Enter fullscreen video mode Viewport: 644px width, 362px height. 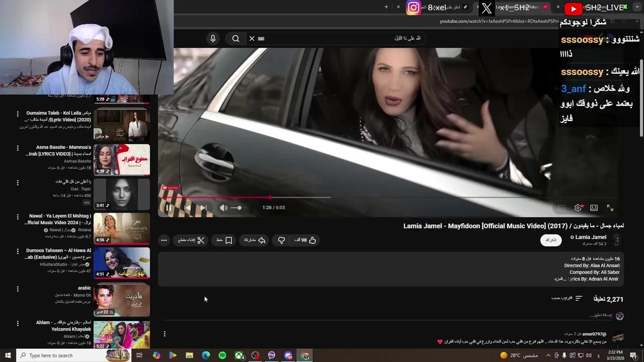[x=610, y=208]
